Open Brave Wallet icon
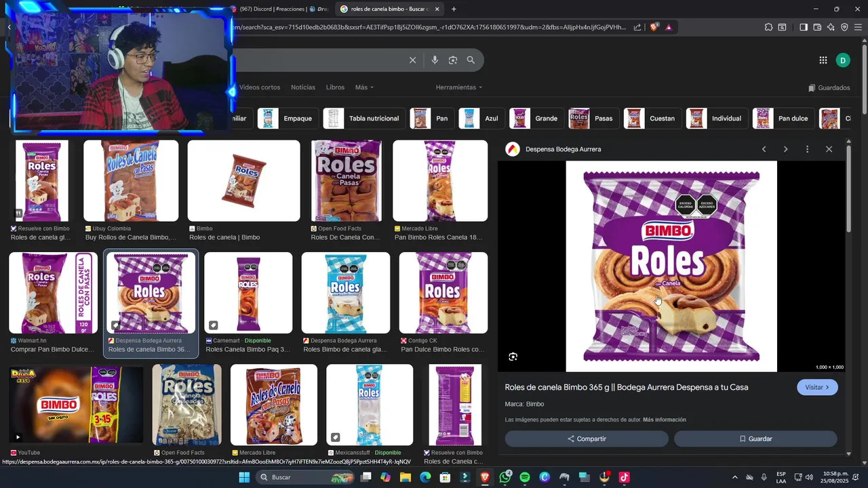Image resolution: width=868 pixels, height=488 pixels. point(817,27)
